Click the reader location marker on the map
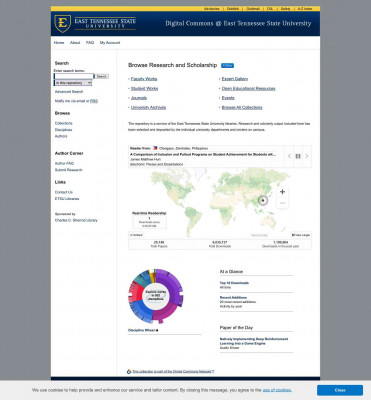Image resolution: width=371 pixels, height=400 pixels. [263, 200]
